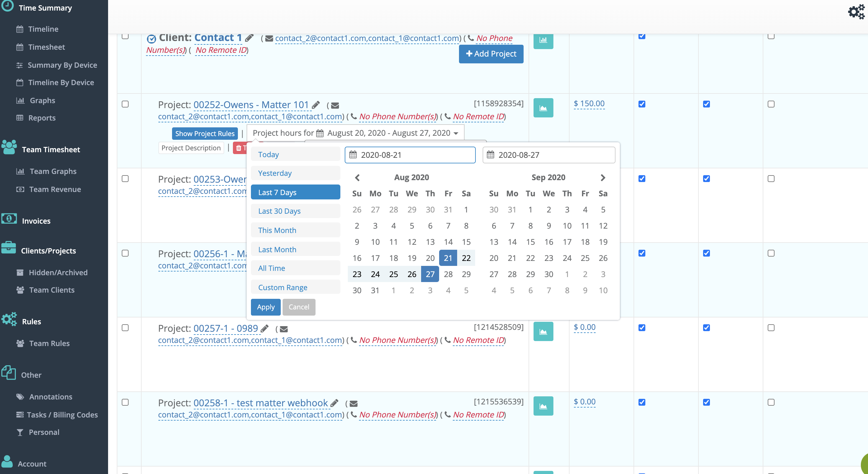Edit 00258-1 test matter webhook pencil icon
Viewport: 868px width, 474px height.
[334, 403]
